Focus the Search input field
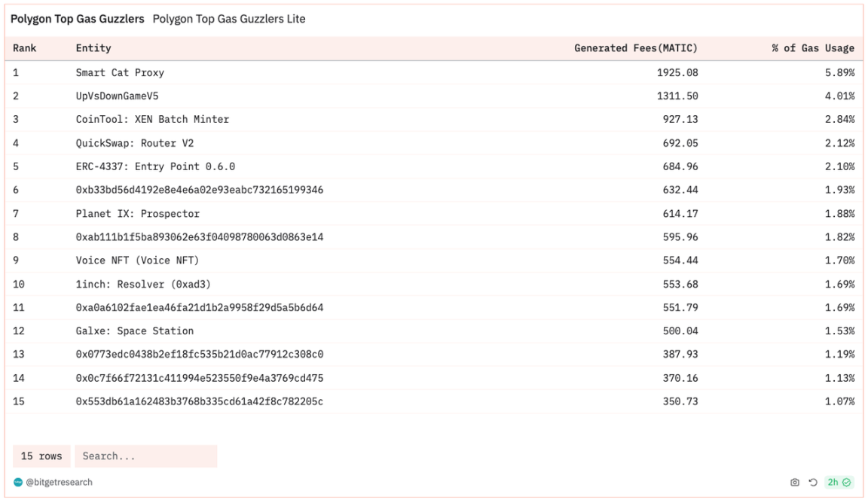The width and height of the screenshot is (868, 503). (145, 456)
